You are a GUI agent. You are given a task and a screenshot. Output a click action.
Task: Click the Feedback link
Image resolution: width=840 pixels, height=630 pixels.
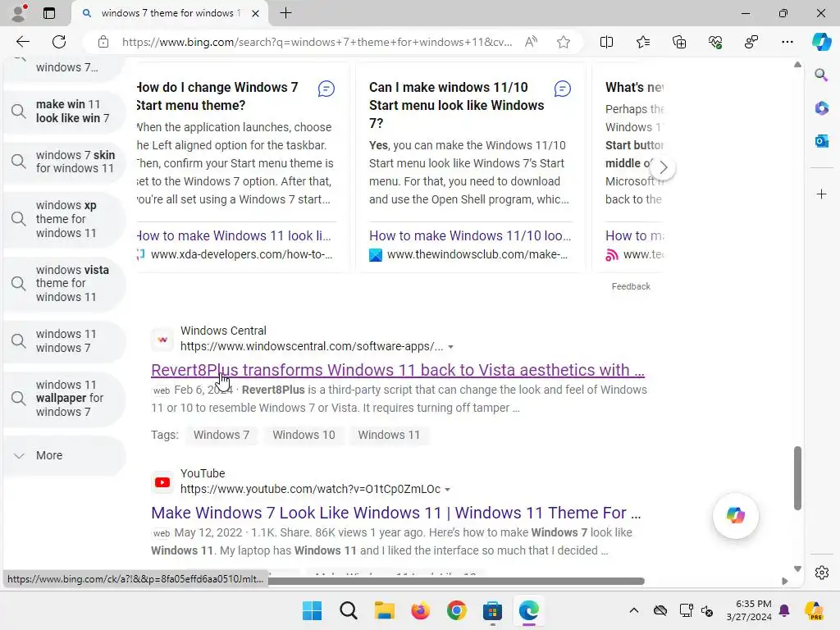[x=631, y=286]
